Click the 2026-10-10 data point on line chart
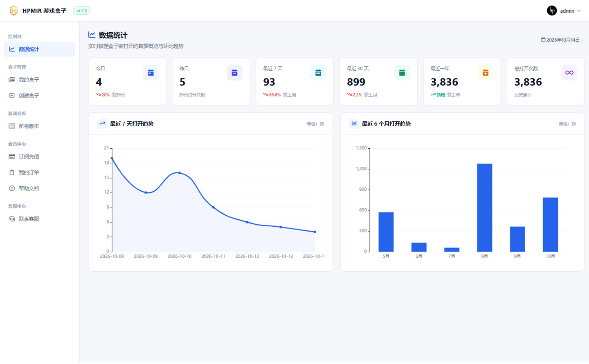The height and width of the screenshot is (364, 589). [x=180, y=173]
